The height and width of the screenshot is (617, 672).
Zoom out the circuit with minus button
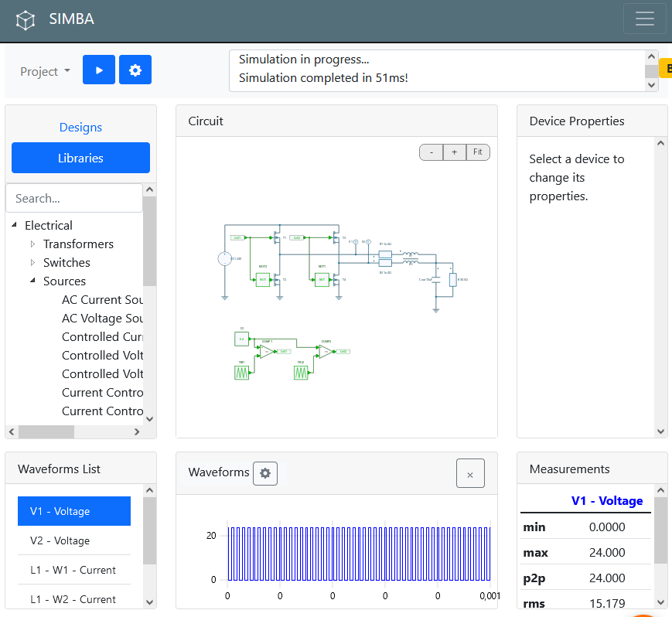432,152
